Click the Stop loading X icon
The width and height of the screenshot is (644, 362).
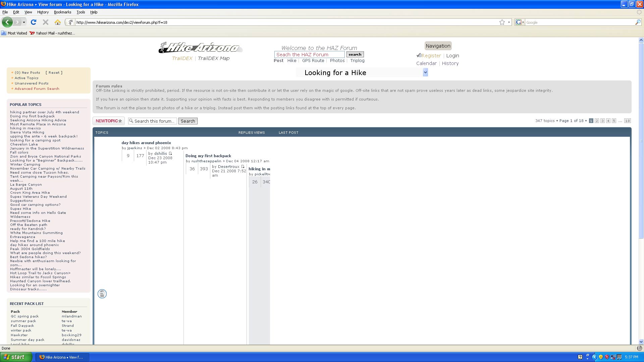coord(46,22)
